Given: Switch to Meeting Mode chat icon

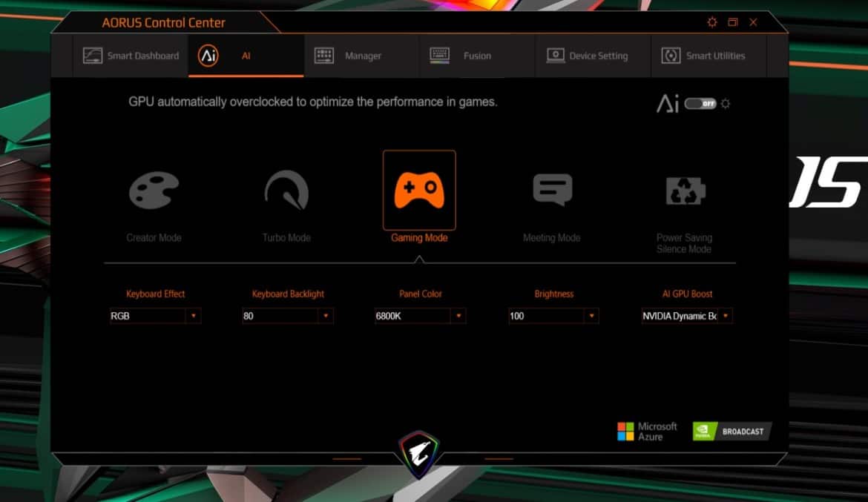Looking at the screenshot, I should coord(552,190).
